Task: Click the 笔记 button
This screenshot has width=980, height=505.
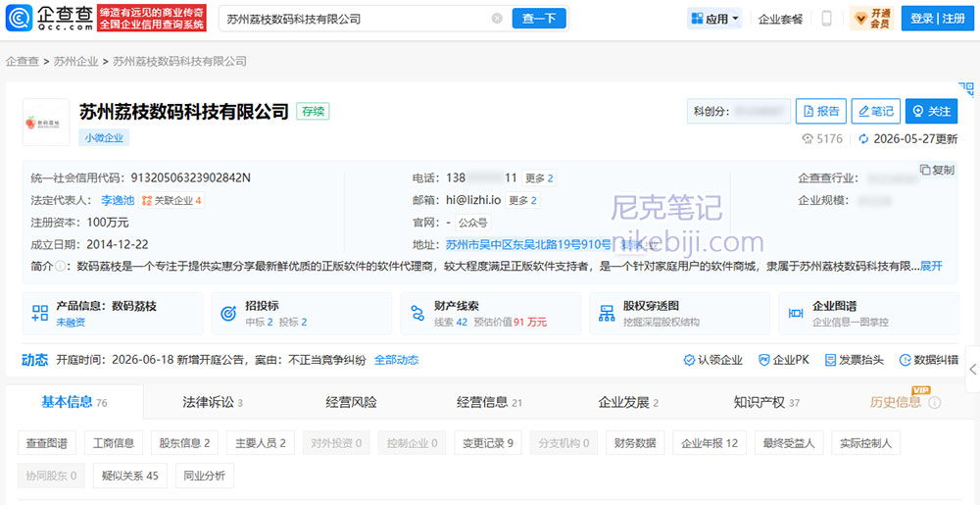Action: pos(875,111)
